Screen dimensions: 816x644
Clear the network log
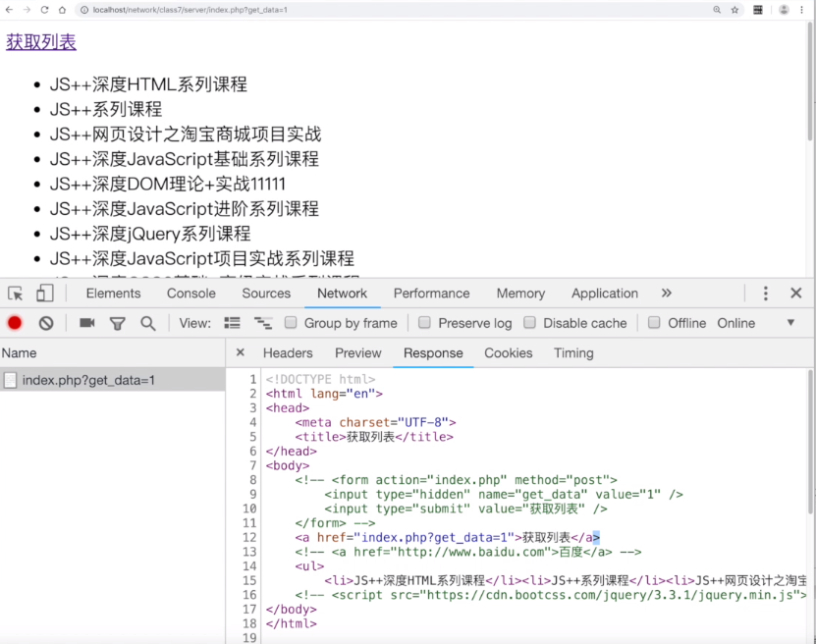coord(46,323)
